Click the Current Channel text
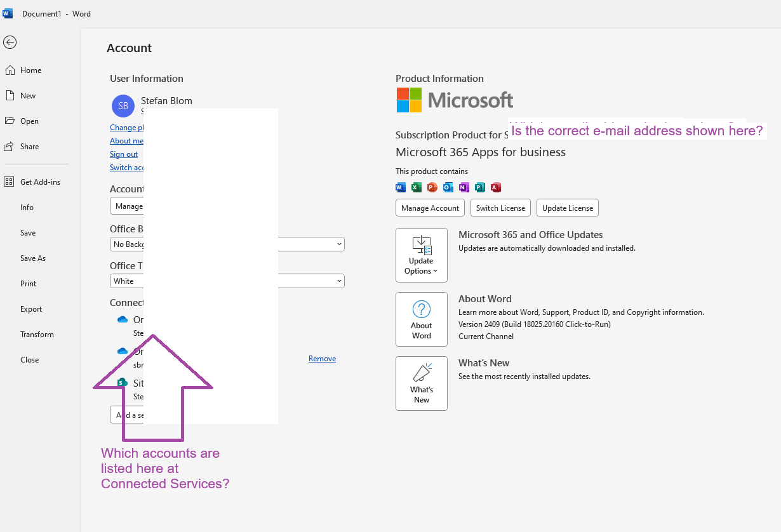The width and height of the screenshot is (781, 532). 486,336
